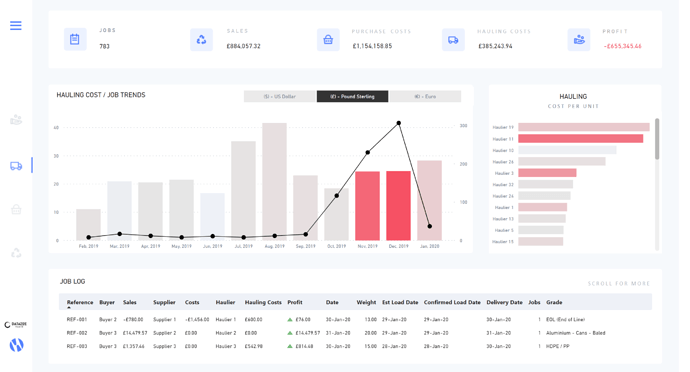The width and height of the screenshot is (690, 372).
Task: Switch currency to Euro
Action: (425, 96)
